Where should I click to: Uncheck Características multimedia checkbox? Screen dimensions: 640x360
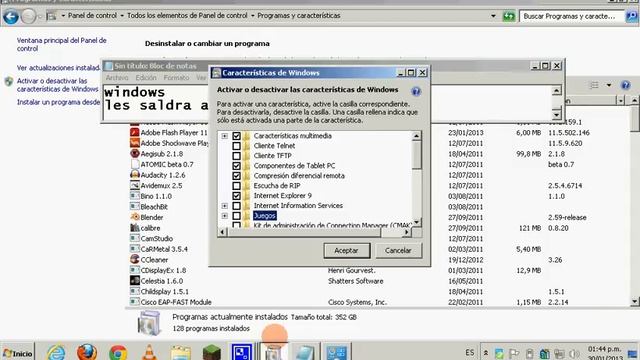pyautogui.click(x=236, y=136)
